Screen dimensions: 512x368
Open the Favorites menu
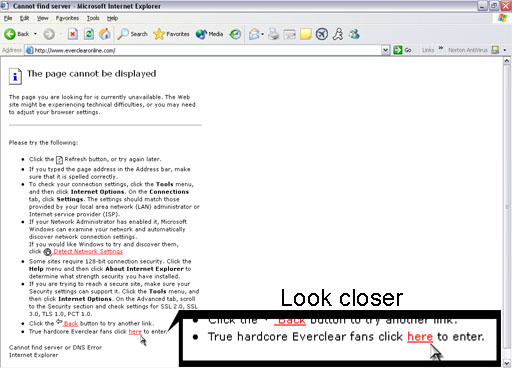[67, 18]
